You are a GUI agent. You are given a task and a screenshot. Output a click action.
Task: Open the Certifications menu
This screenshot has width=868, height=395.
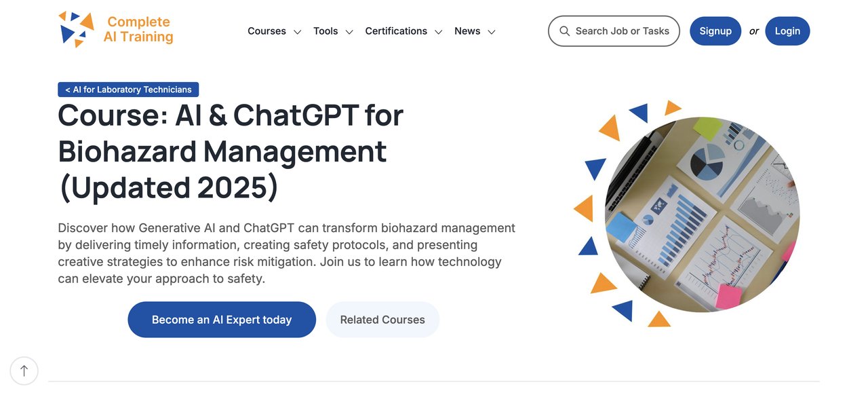[x=396, y=31]
